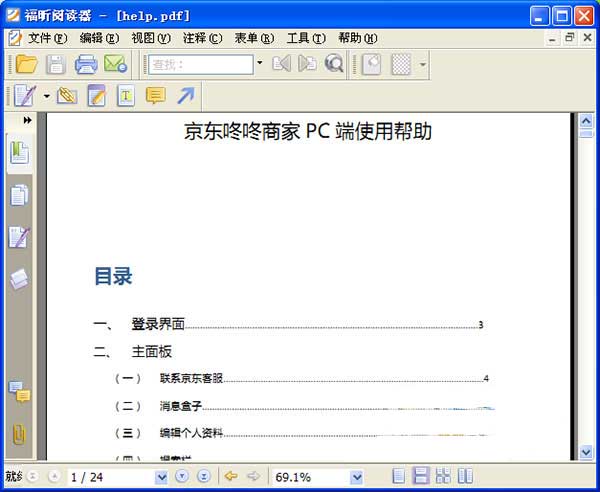Image resolution: width=600 pixels, height=492 pixels.
Task: Select the blue arrow drawing tool
Action: pyautogui.click(x=186, y=95)
